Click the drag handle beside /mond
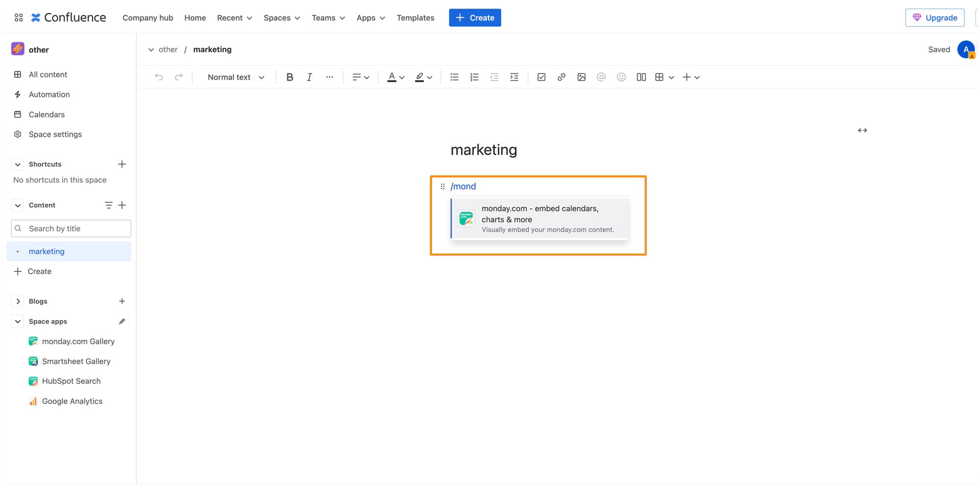The image size is (980, 487). pos(443,186)
